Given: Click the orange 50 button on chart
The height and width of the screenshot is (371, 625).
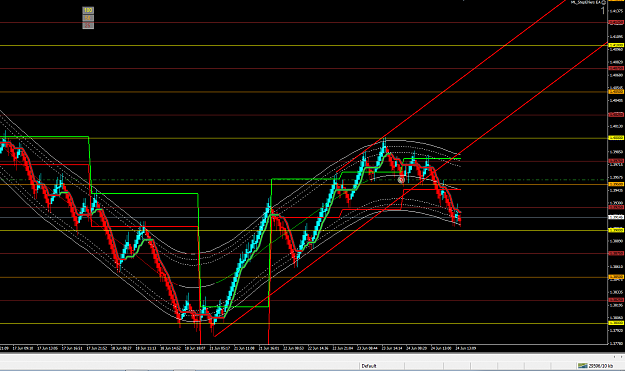Looking at the screenshot, I should 88,18.
